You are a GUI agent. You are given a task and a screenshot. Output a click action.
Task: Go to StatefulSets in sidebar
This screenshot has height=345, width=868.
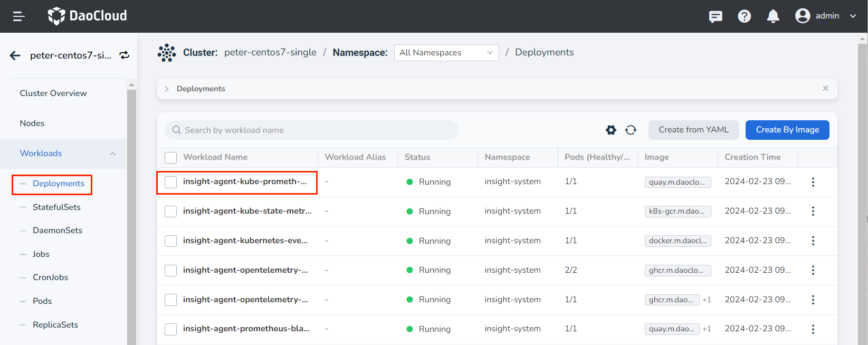point(56,207)
